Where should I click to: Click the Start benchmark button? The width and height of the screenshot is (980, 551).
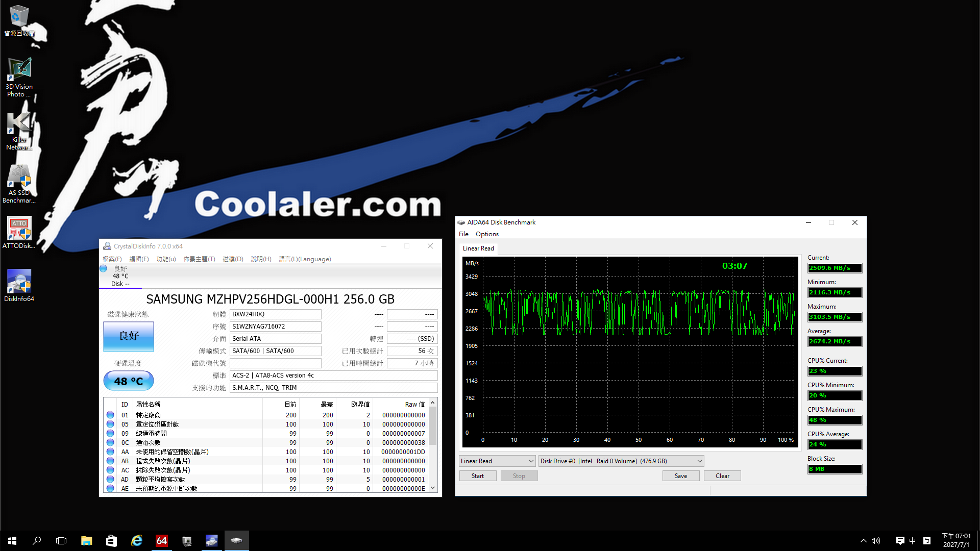478,476
